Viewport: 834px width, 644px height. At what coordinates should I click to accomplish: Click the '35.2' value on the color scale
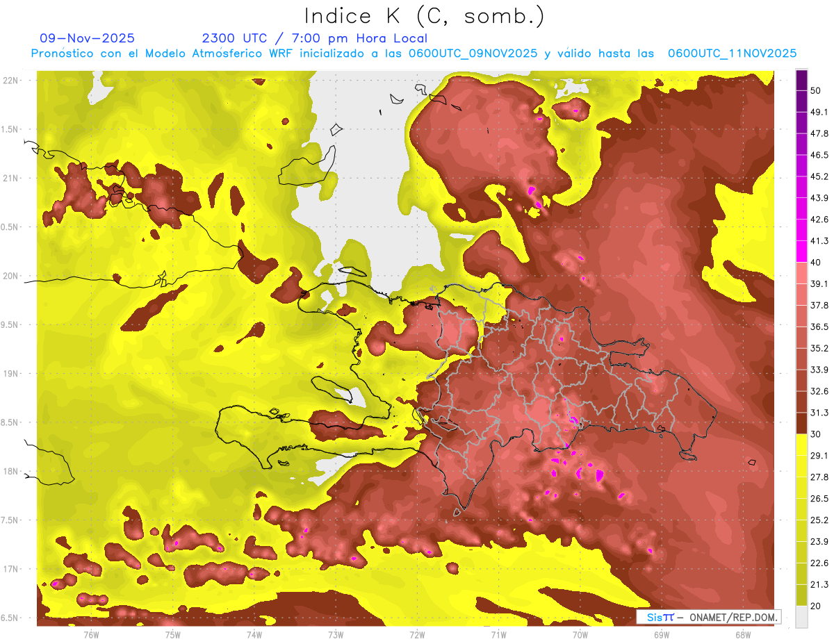(819, 348)
